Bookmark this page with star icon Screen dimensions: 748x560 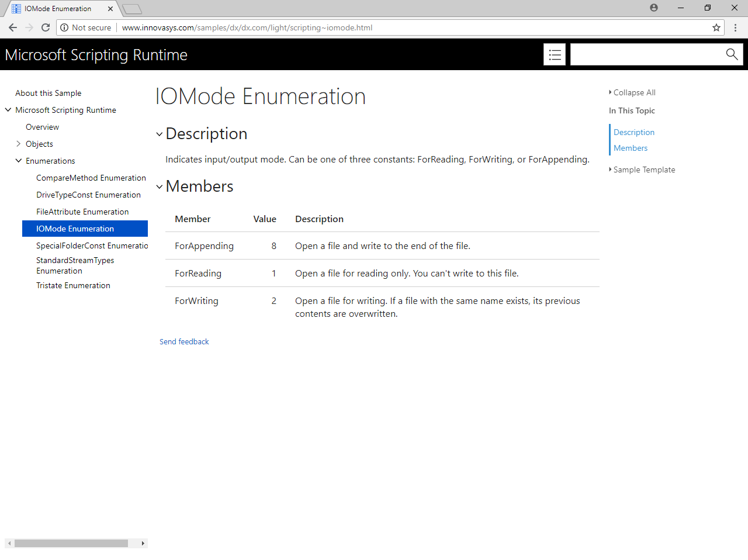tap(716, 27)
